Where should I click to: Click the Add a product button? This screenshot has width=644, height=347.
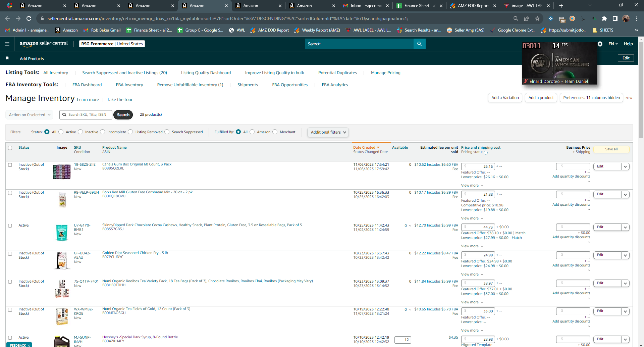tap(541, 98)
